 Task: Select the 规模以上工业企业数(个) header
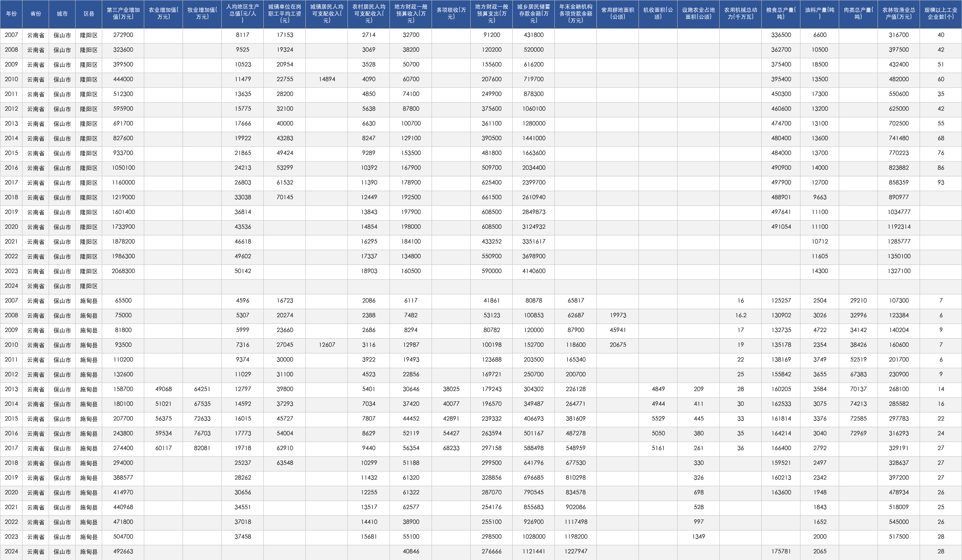tap(941, 14)
